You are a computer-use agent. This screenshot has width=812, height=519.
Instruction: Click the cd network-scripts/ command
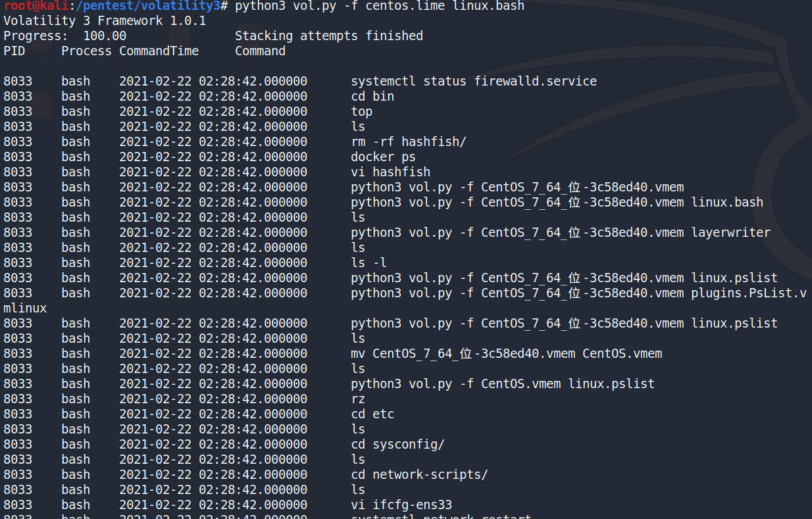click(x=419, y=475)
